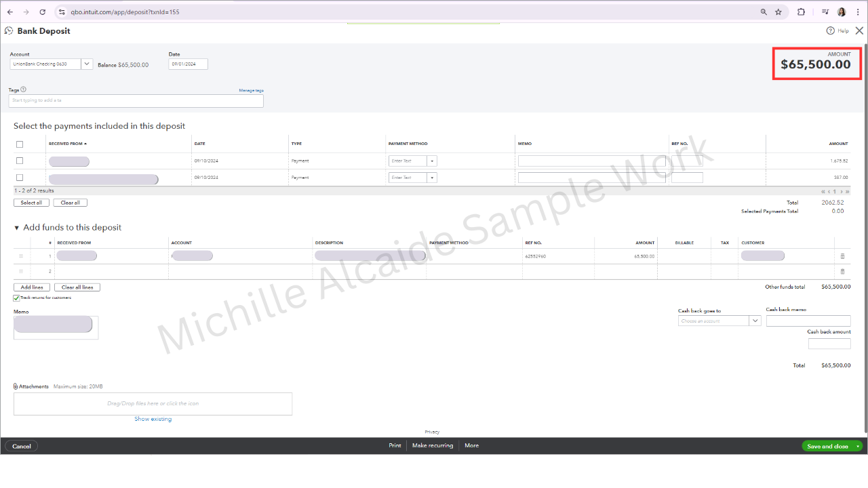The height and width of the screenshot is (488, 868).
Task: Click the attachments drag/drop upload area
Action: (153, 404)
